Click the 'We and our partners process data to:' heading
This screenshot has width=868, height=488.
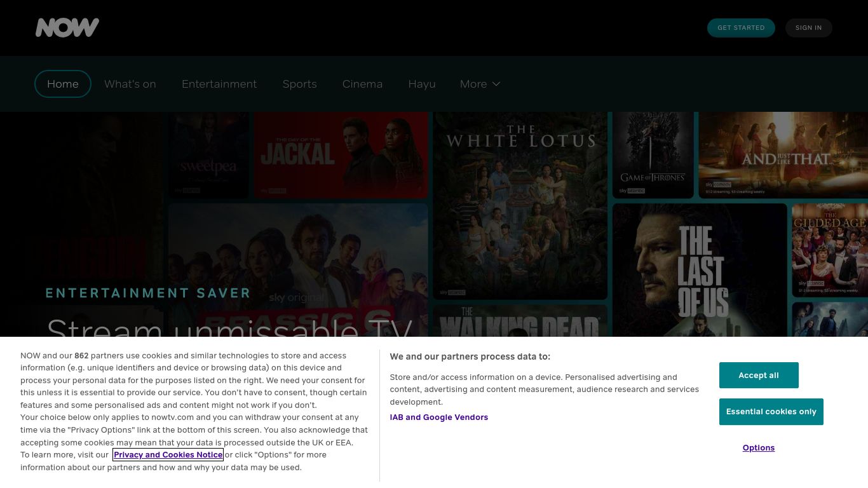pos(470,356)
